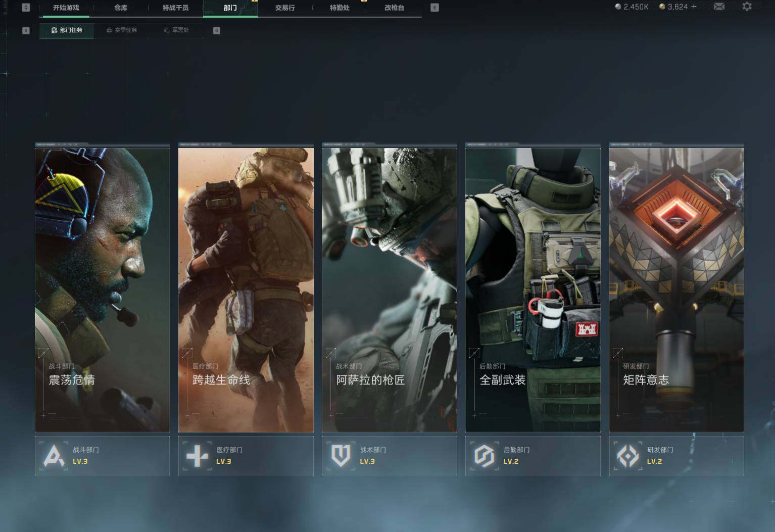This screenshot has width=775, height=532.
Task: Click the 后勤部门 hexagon emblem icon
Action: (484, 456)
